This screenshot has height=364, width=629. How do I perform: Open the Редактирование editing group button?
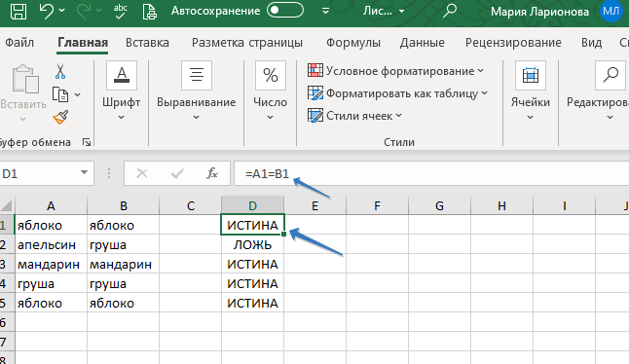coord(598,91)
